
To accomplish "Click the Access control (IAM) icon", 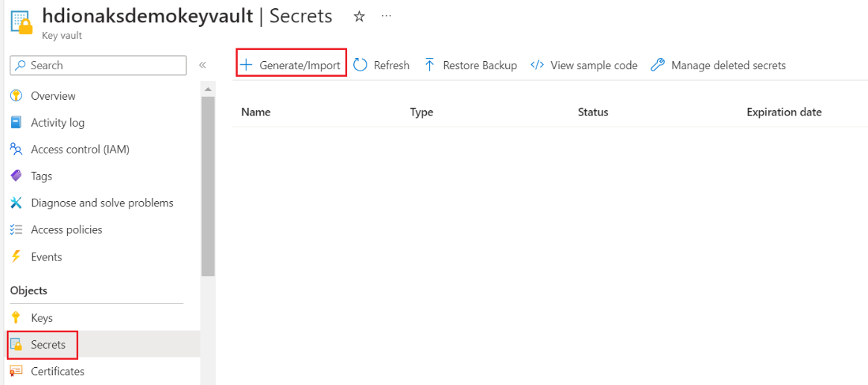I will [16, 150].
